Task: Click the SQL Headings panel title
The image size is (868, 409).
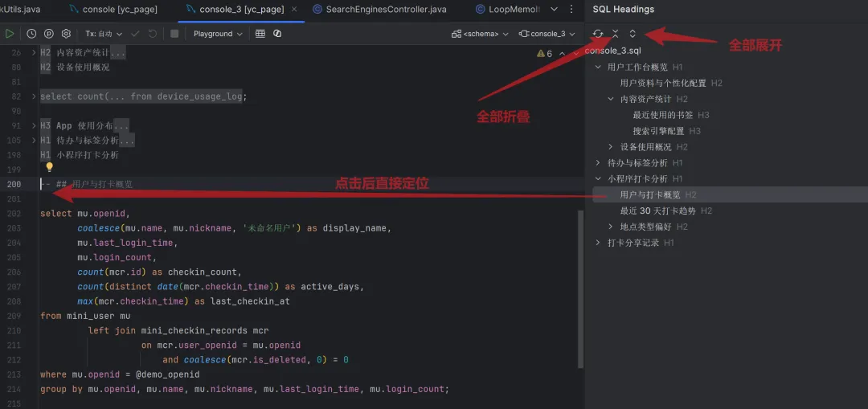Action: tap(624, 10)
